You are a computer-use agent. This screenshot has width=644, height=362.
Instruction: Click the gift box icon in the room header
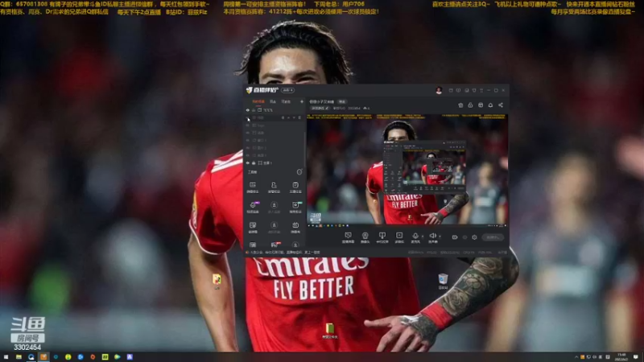click(460, 105)
